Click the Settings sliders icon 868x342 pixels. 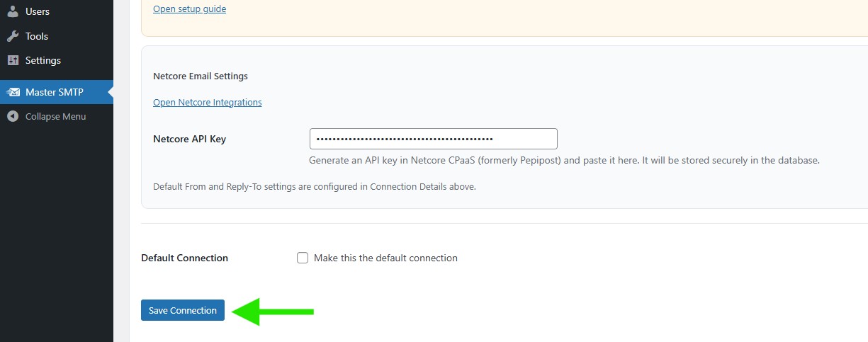point(13,60)
